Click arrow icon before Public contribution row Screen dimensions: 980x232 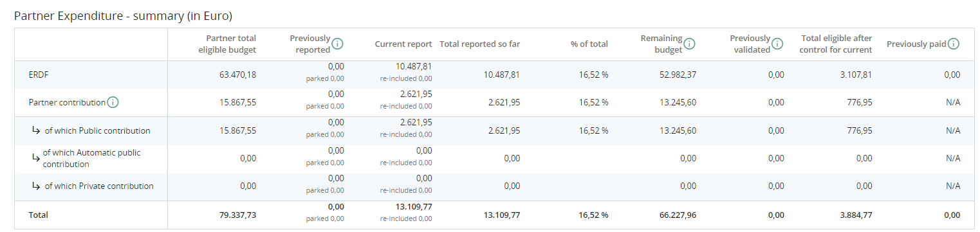tap(36, 130)
